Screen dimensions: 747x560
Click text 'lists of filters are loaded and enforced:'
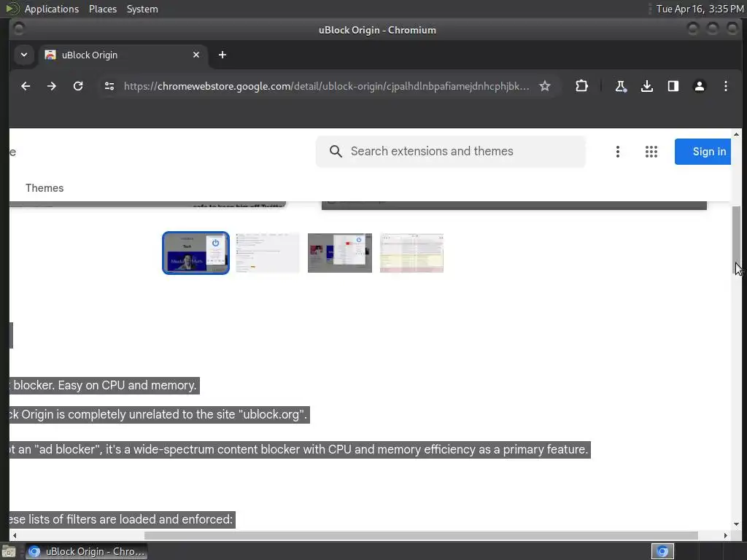pos(130,519)
